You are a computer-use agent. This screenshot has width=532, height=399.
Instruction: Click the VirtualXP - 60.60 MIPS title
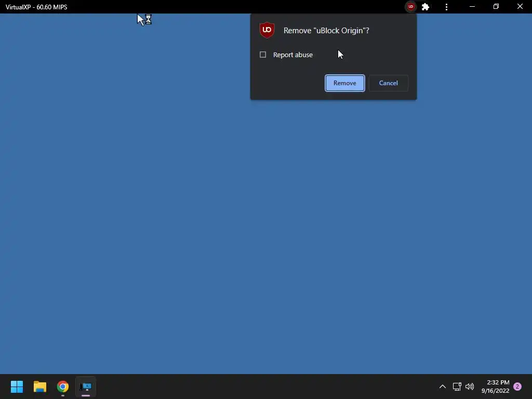click(36, 7)
